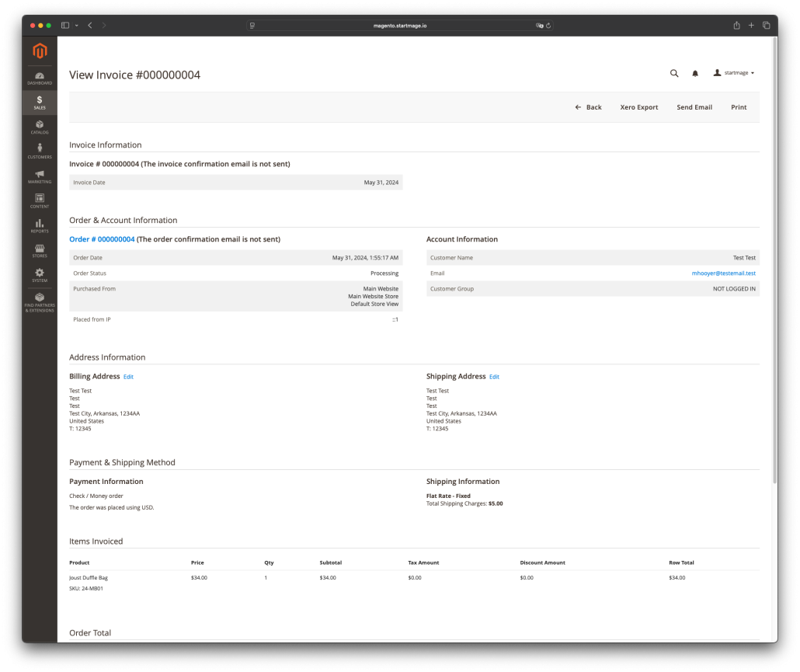The height and width of the screenshot is (672, 800).
Task: Go Back from the invoice view
Action: pos(588,107)
